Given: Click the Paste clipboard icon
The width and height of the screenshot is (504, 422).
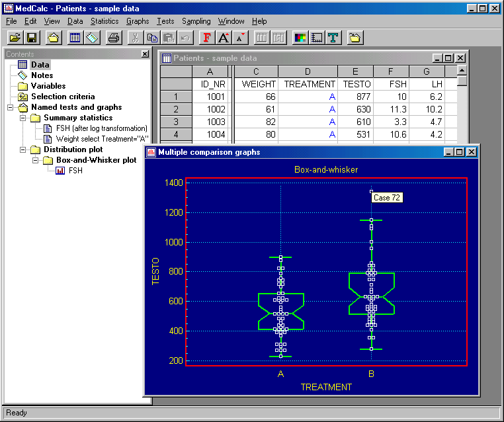Looking at the screenshot, I should (169, 38).
